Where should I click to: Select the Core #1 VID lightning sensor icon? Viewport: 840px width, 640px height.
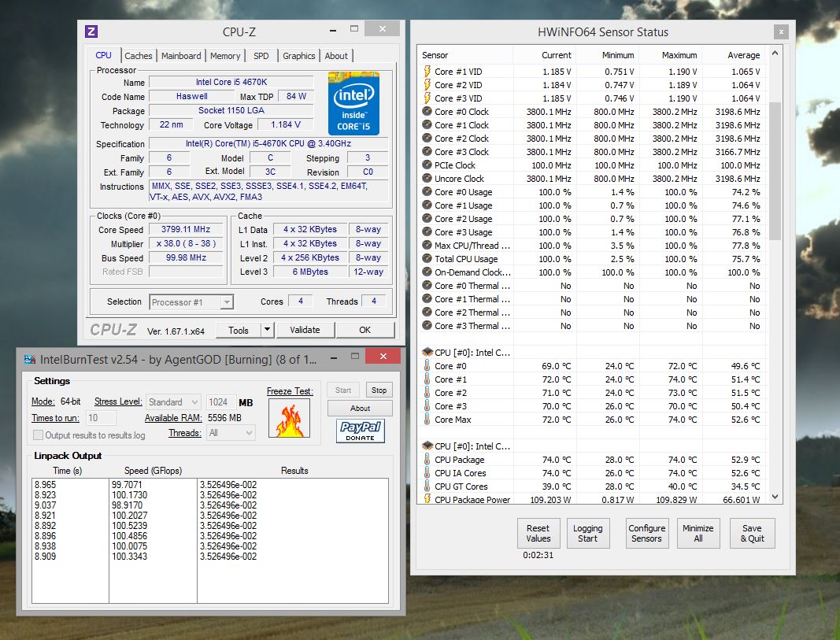click(x=427, y=71)
